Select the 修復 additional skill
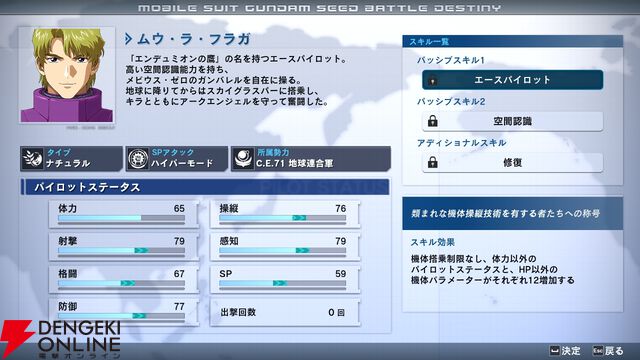The height and width of the screenshot is (360, 640). (x=512, y=162)
